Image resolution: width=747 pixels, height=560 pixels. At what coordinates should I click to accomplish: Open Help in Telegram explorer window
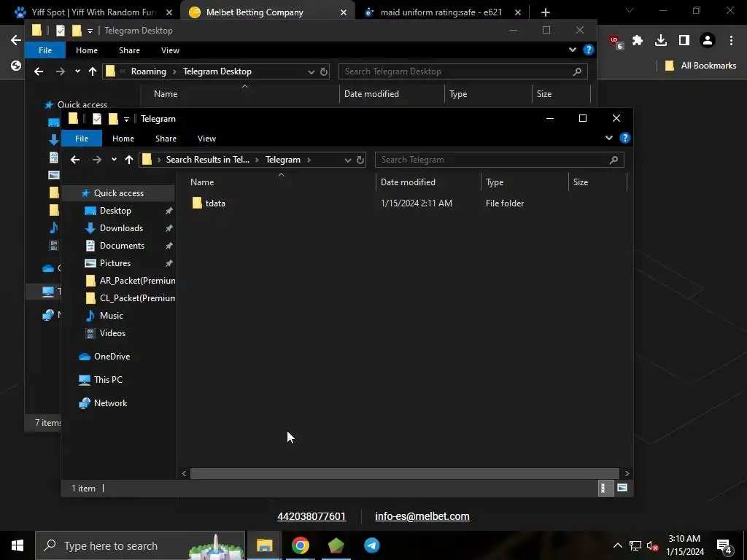pyautogui.click(x=625, y=138)
